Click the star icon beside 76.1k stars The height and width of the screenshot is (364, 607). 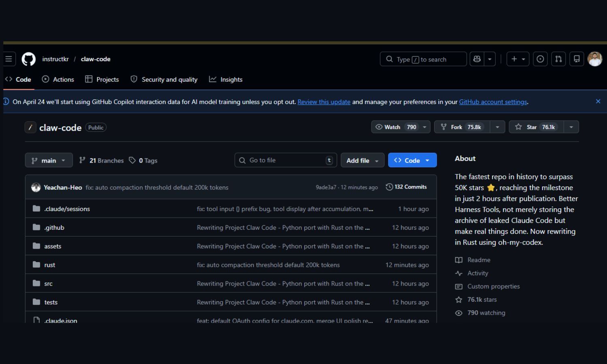click(458, 300)
